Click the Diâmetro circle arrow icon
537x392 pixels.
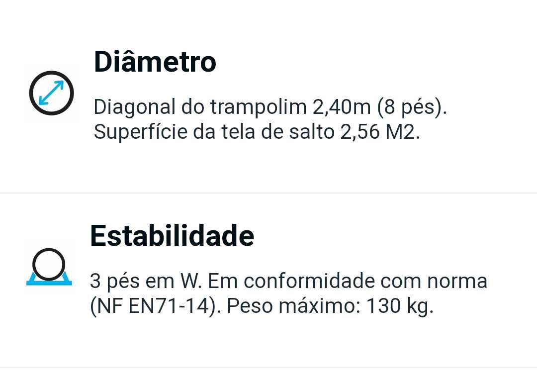pos(51,93)
